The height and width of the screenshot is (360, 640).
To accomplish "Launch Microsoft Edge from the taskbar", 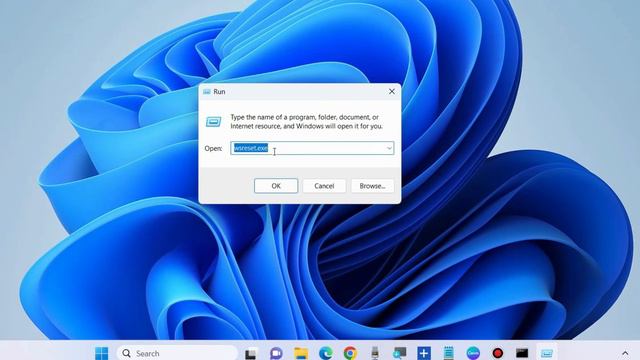I will 325,353.
